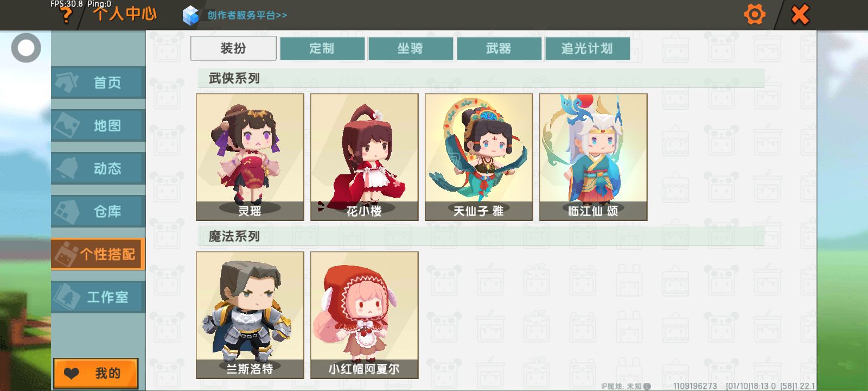Click the 我的 heart button
The image size is (868, 391).
(x=95, y=373)
